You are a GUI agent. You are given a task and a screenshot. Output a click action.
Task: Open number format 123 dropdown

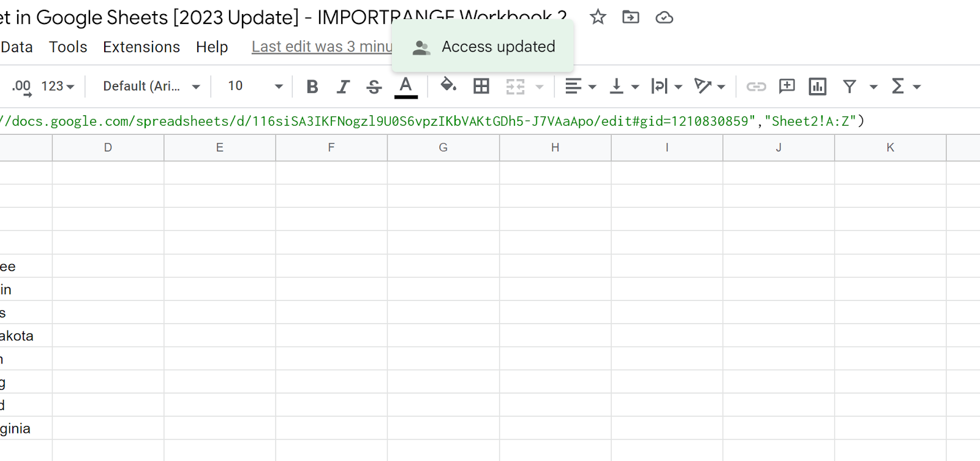[x=58, y=86]
